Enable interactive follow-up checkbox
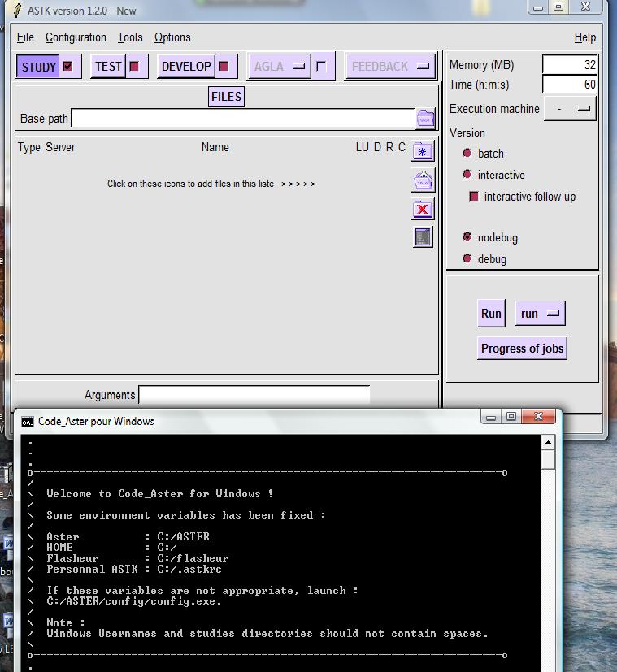 tap(474, 197)
